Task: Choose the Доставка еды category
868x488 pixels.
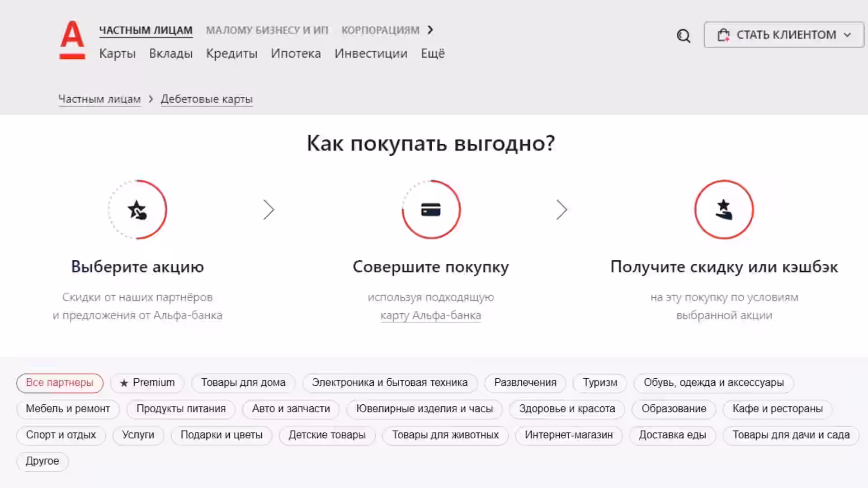Action: (x=672, y=435)
